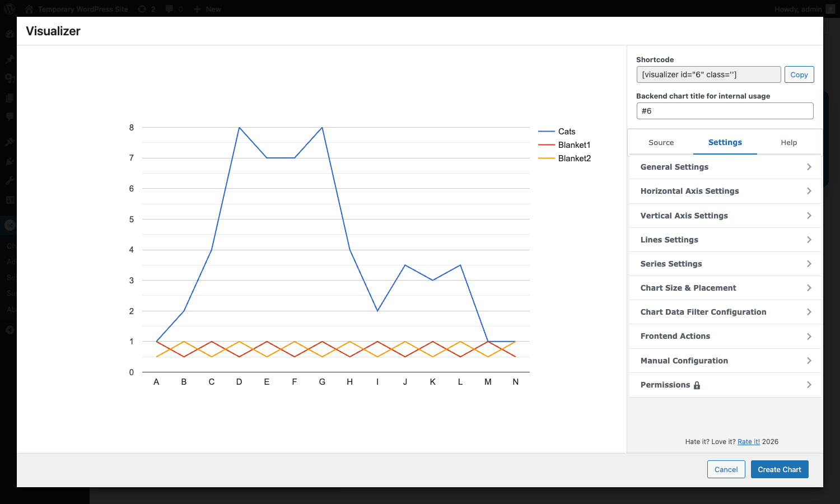Image resolution: width=840 pixels, height=504 pixels.
Task: Expand Horizontal Axis Settings section
Action: coord(725,191)
